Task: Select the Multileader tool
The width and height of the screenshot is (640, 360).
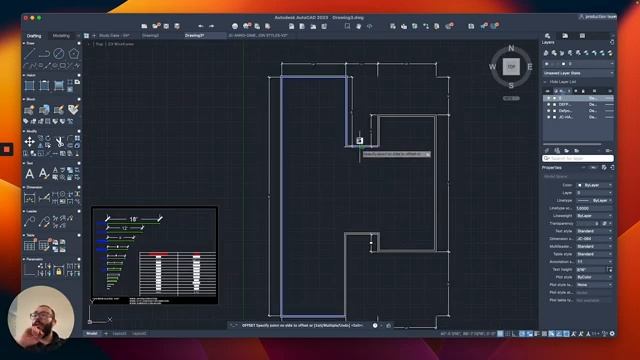Action: (x=29, y=222)
